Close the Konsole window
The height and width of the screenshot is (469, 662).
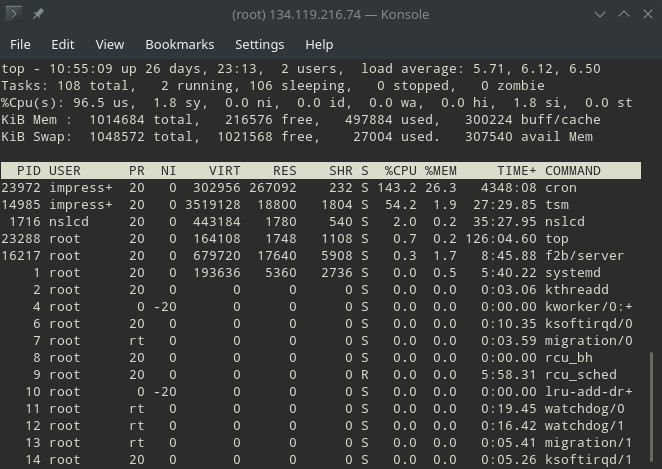pos(648,14)
